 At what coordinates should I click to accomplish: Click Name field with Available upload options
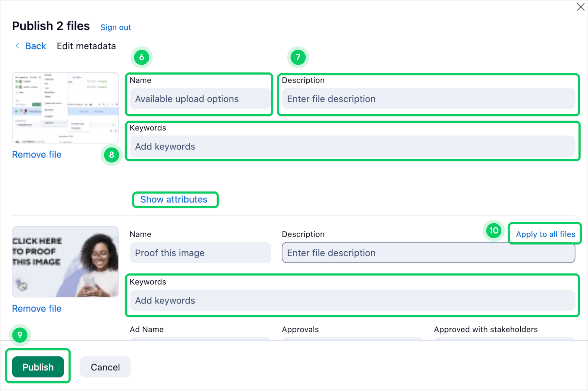tap(200, 99)
